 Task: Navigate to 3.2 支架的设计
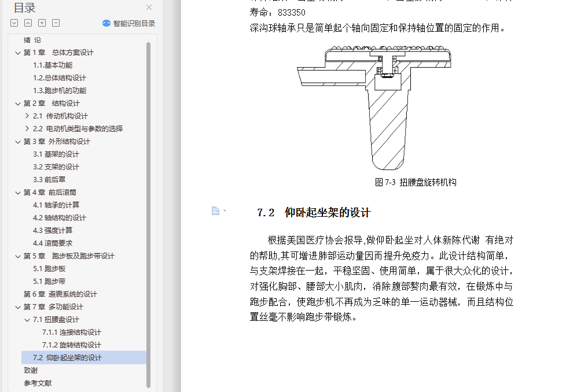[x=56, y=167]
